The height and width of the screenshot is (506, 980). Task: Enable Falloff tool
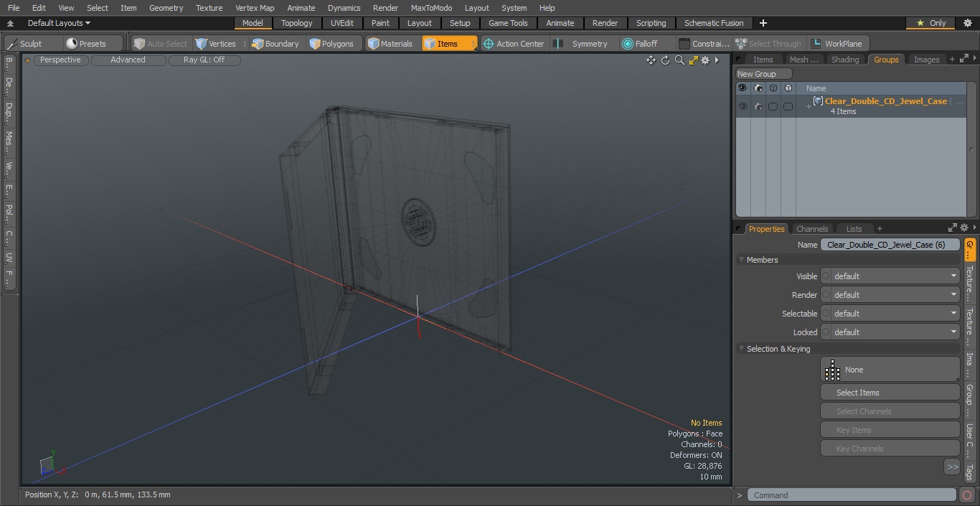click(639, 44)
